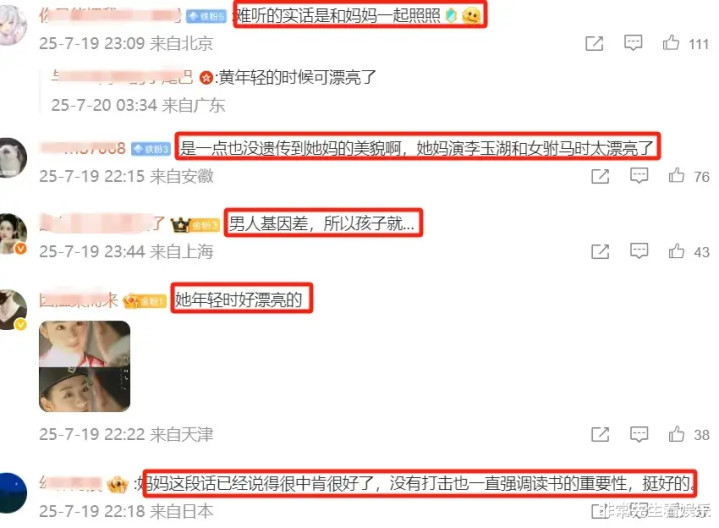
Task: Like the Anhui comment with 76 likes
Action: (x=676, y=176)
